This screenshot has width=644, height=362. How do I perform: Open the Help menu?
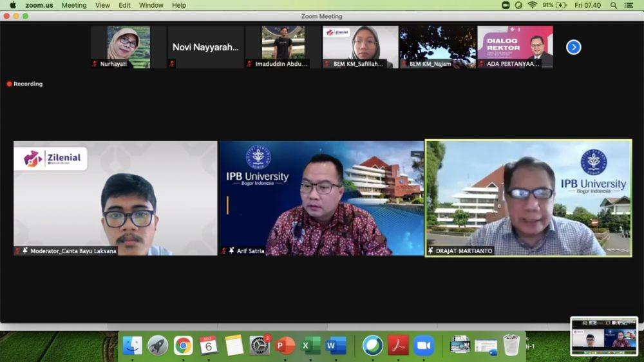pos(178,5)
